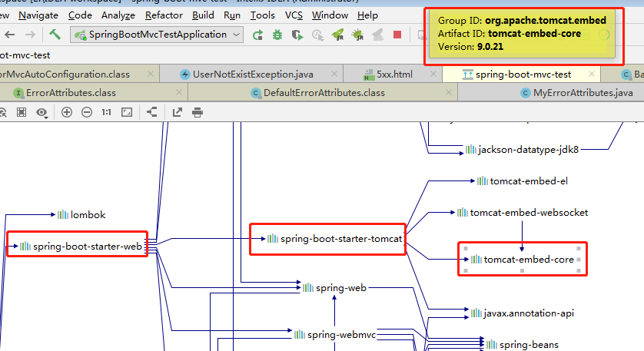644x351 pixels.
Task: Rerun the application with green rerun icon
Action: click(x=257, y=35)
